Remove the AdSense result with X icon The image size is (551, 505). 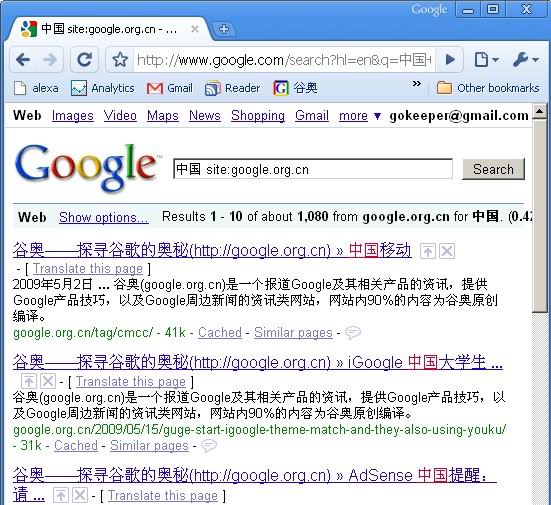point(80,495)
